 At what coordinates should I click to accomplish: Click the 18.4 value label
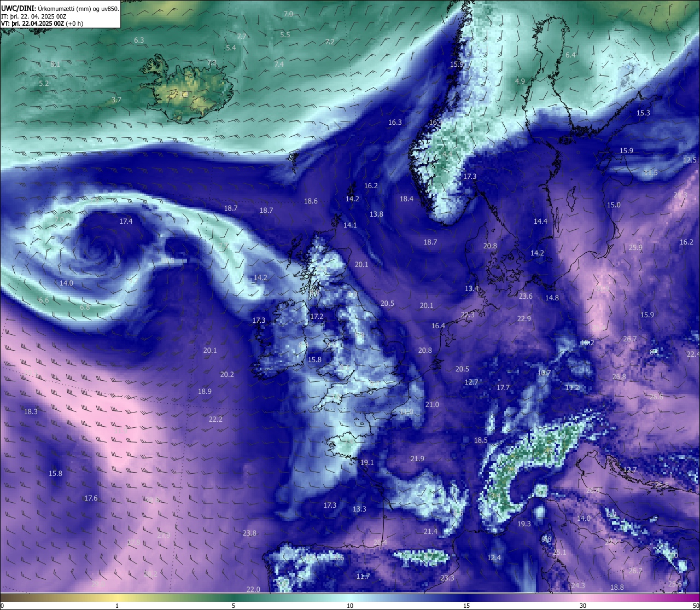(406, 199)
